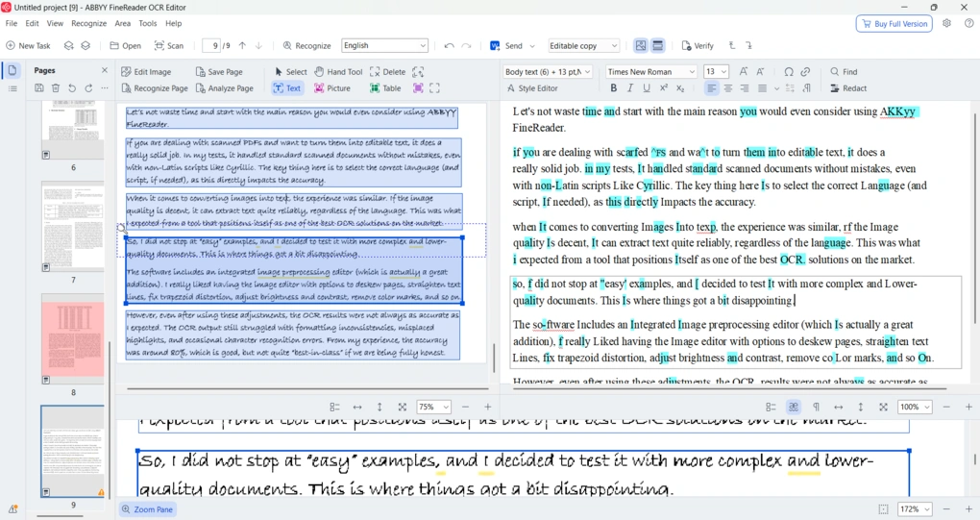Toggle Image pane visibility button
Screen dimensions: 980x520
pos(641,45)
